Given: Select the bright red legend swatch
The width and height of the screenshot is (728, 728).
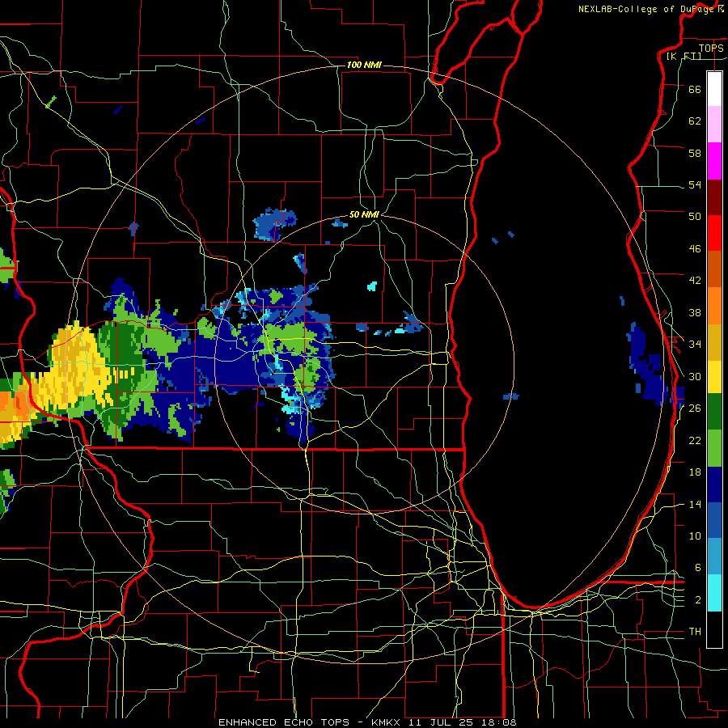Looking at the screenshot, I should [714, 233].
